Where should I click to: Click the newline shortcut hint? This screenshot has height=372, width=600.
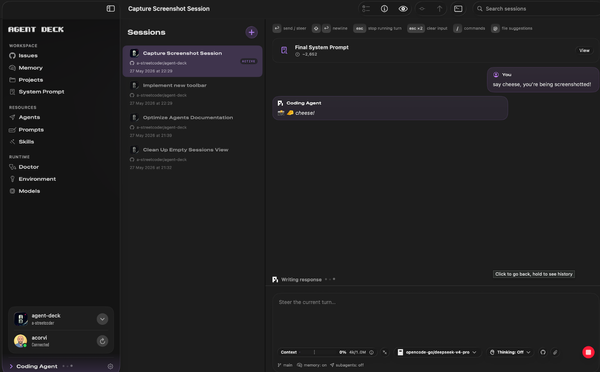(330, 28)
